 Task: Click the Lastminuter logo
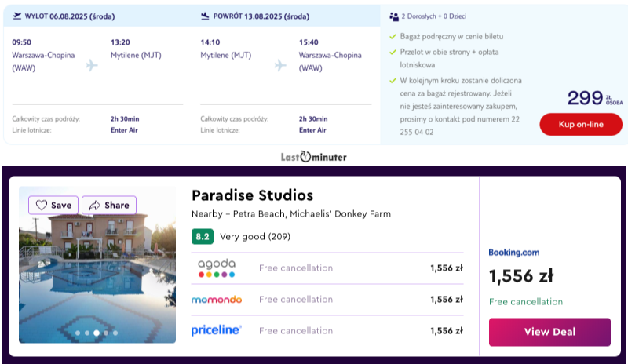point(313,157)
